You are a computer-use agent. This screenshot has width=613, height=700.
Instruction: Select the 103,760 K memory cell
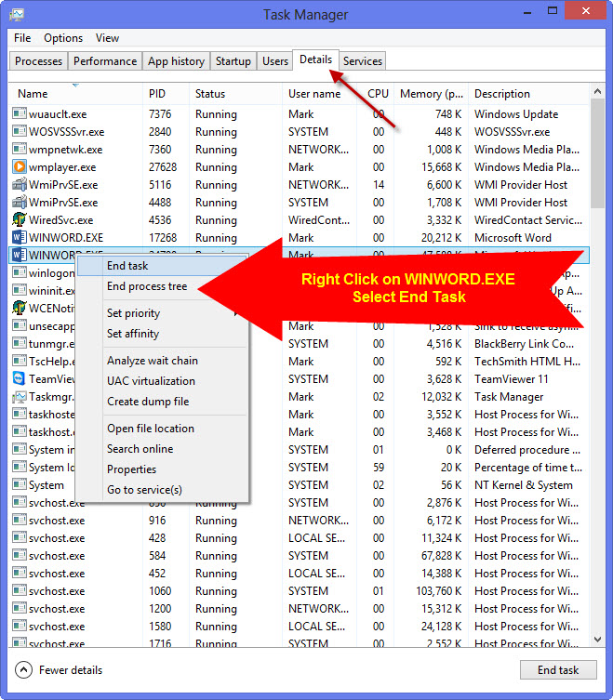click(x=439, y=590)
